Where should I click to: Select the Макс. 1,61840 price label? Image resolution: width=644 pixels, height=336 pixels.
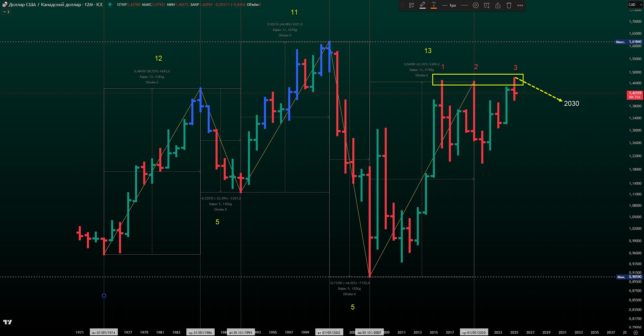click(x=629, y=42)
